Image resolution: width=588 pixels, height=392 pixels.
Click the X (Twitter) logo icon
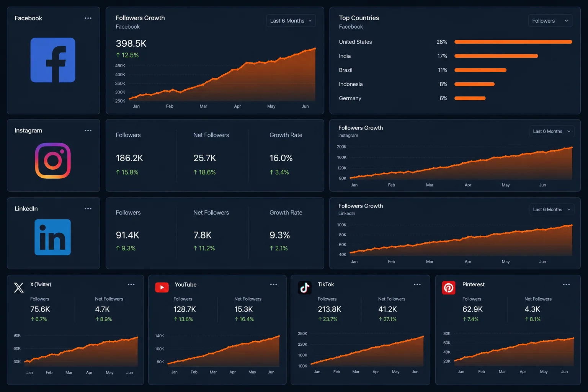point(19,287)
